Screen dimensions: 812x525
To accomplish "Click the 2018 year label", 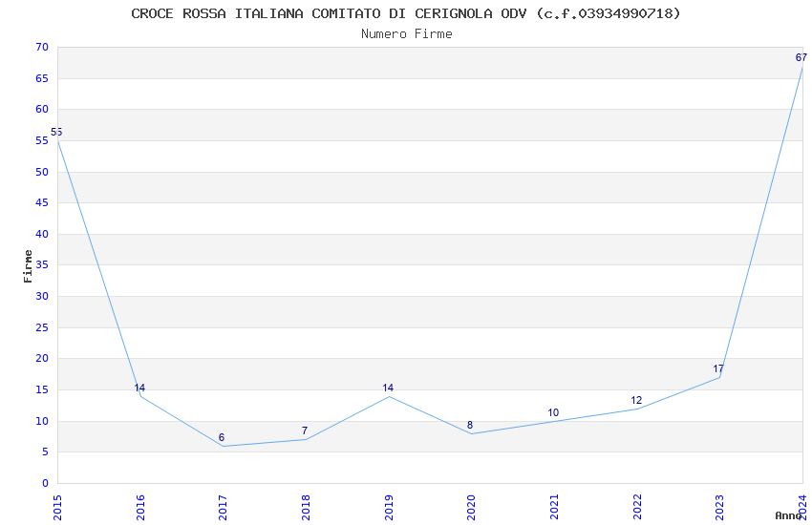I will point(306,508).
